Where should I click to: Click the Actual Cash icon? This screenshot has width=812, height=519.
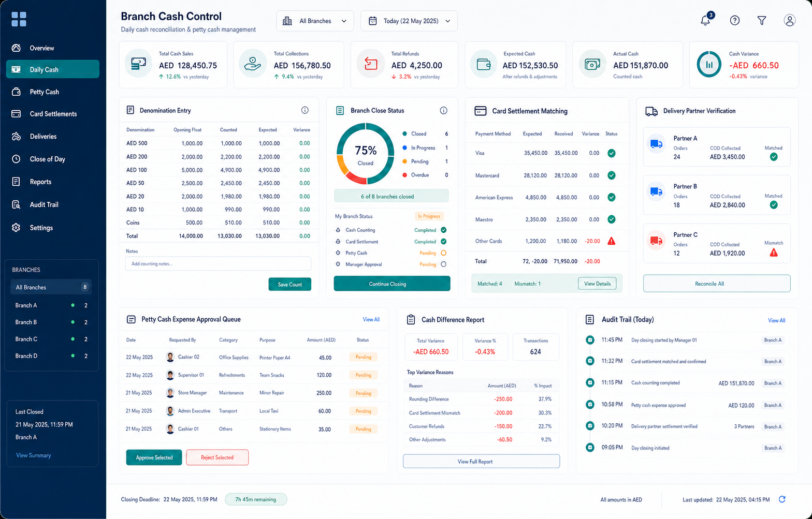pyautogui.click(x=592, y=64)
